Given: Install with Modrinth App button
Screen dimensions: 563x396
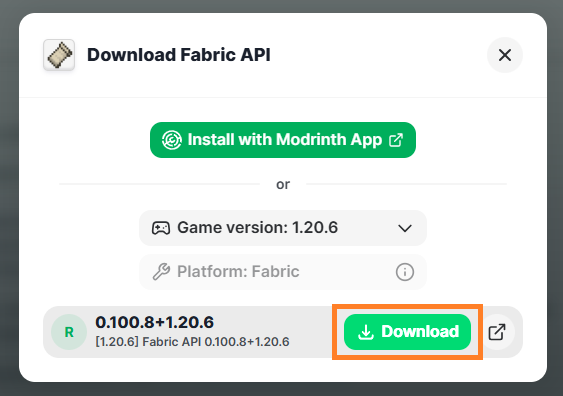Looking at the screenshot, I should coord(283,140).
